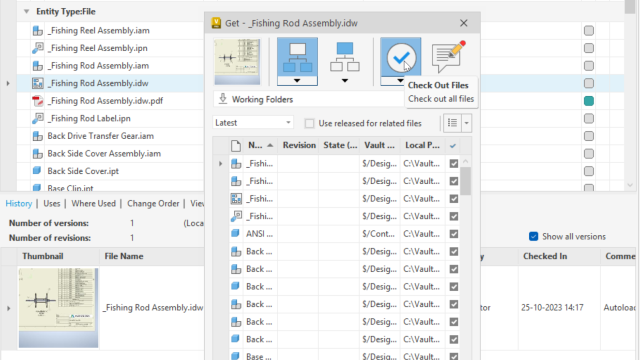Click the history version thumbnail of the drawing
Screen dimensions: 640x360
coord(58,308)
